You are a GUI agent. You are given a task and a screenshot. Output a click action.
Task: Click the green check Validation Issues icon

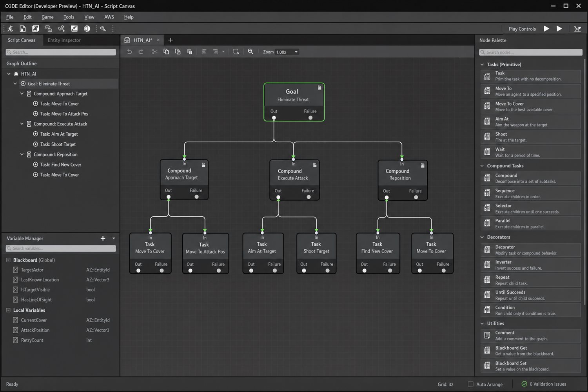coord(524,384)
